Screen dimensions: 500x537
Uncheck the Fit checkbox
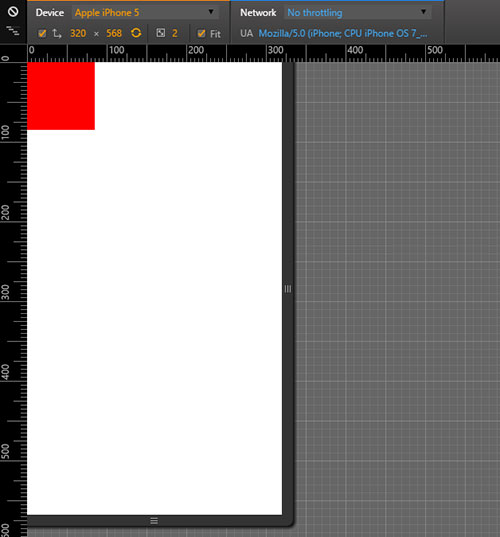pyautogui.click(x=201, y=33)
